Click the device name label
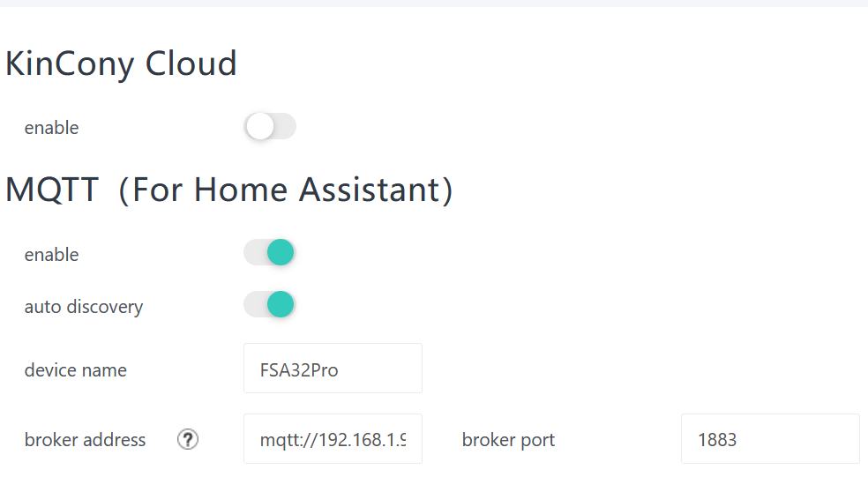 click(75, 370)
